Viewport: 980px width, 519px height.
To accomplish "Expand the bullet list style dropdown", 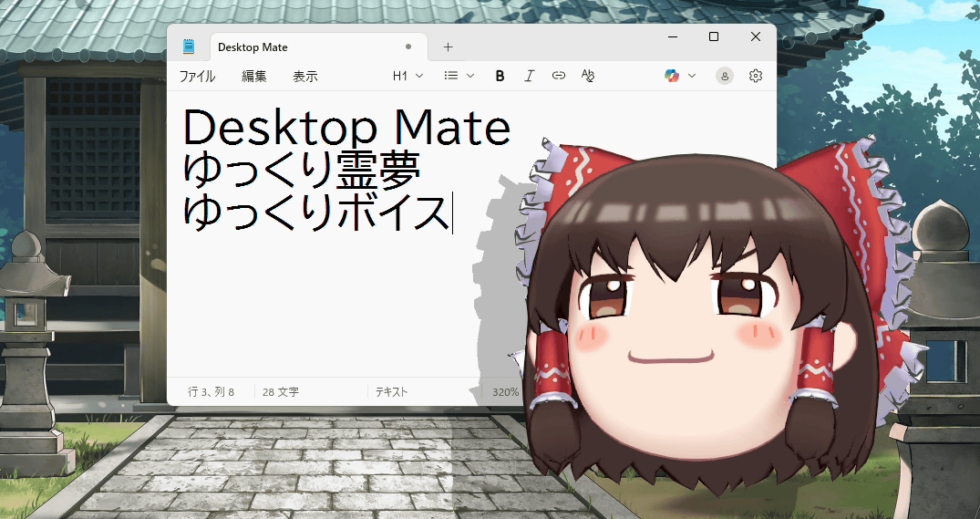I will pyautogui.click(x=459, y=76).
